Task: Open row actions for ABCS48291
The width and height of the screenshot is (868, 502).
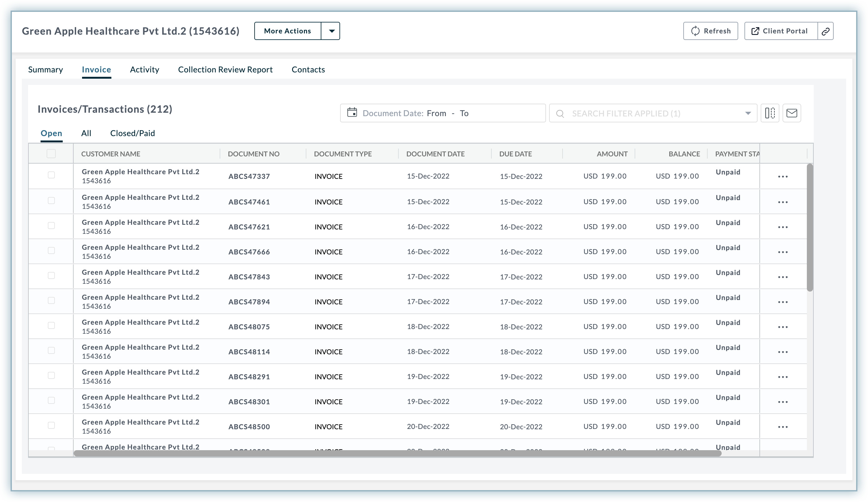Action: 783,377
